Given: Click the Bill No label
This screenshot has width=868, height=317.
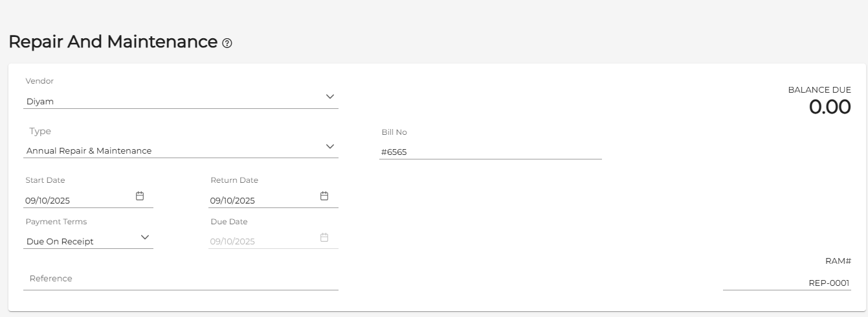Looking at the screenshot, I should pos(394,132).
